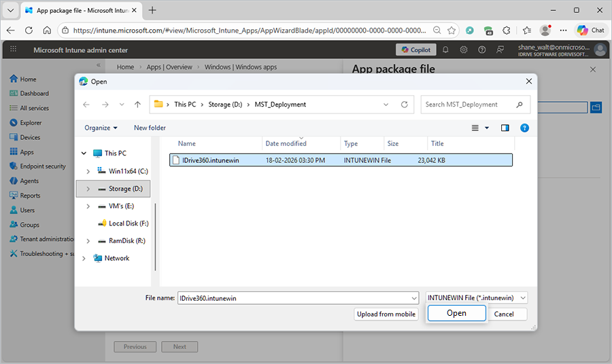Click New folder in dialog toolbar
This screenshot has width=612, height=364.
(150, 128)
